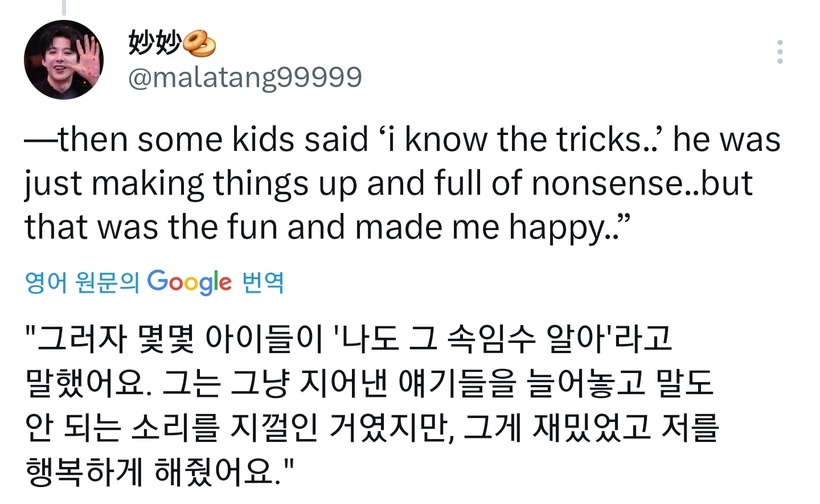Tap the '번역' label after Google
The height and width of the screenshot is (504, 820).
(263, 282)
